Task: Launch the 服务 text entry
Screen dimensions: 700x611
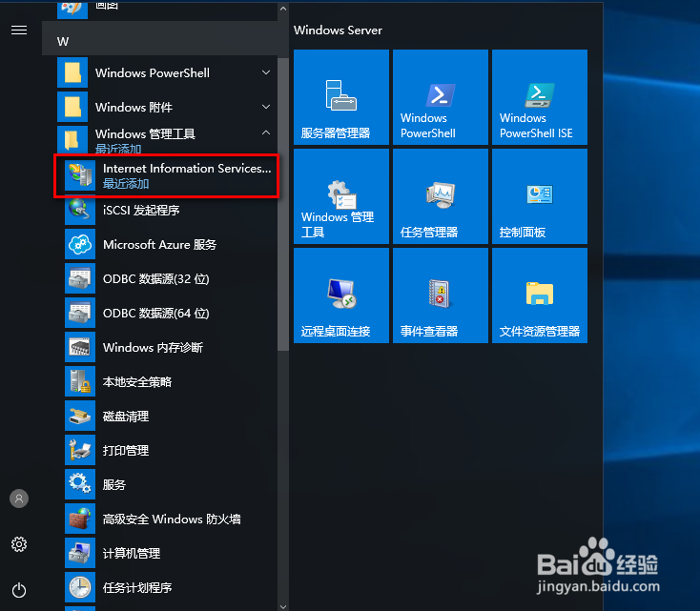Action: [x=114, y=484]
